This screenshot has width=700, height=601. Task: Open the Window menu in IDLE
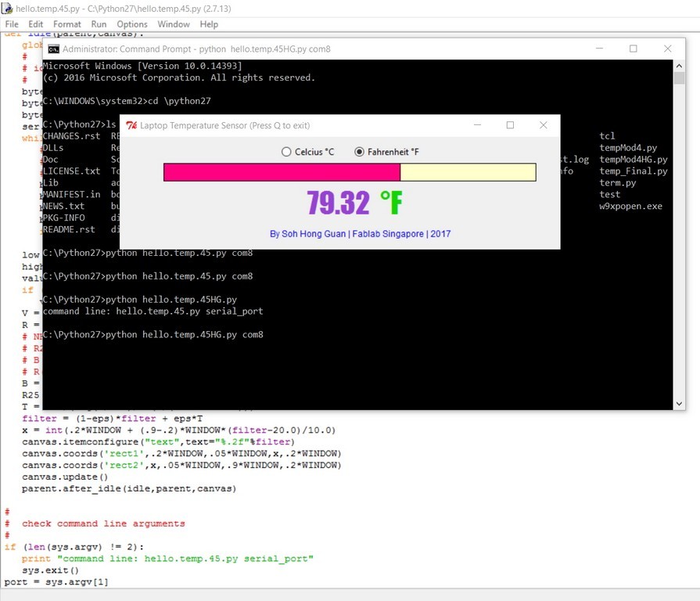coord(174,24)
